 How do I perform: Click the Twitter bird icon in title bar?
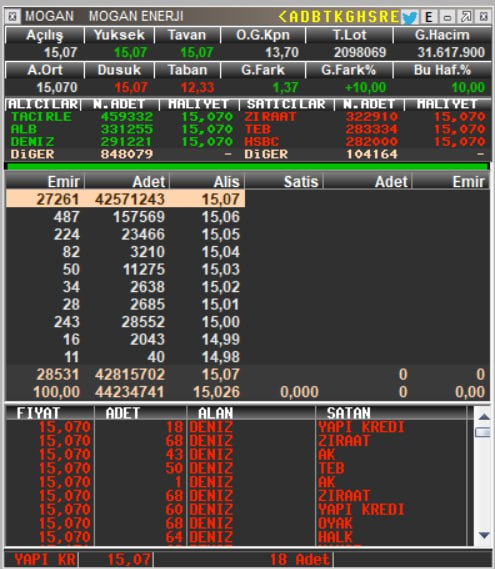point(409,17)
